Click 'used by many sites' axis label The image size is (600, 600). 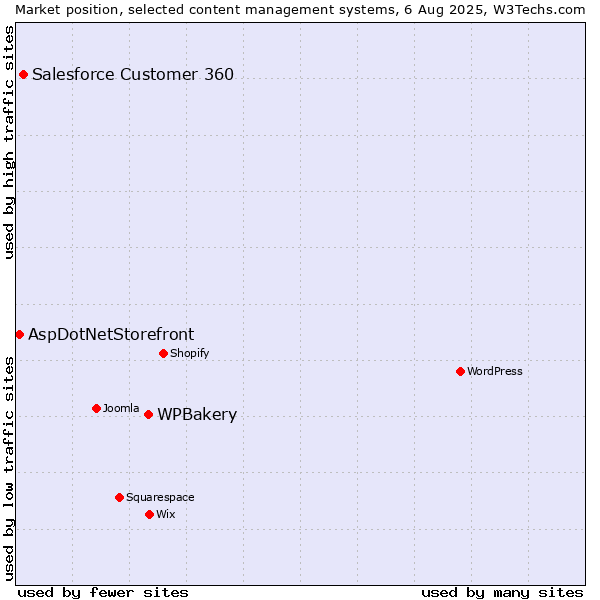[502, 593]
